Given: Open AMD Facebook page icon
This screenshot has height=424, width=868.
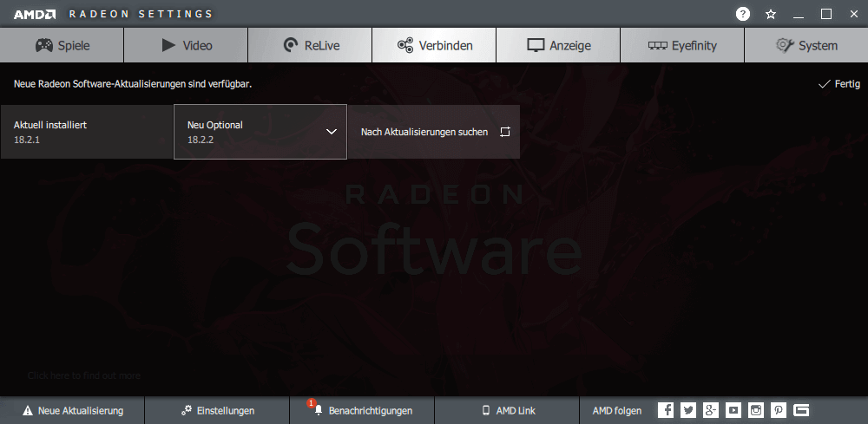Looking at the screenshot, I should [666, 410].
